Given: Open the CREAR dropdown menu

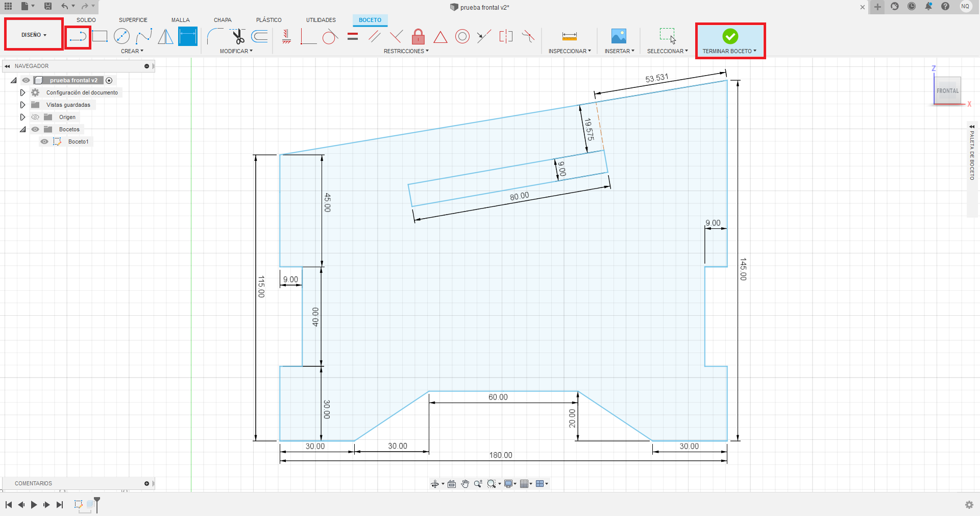Looking at the screenshot, I should pos(132,51).
